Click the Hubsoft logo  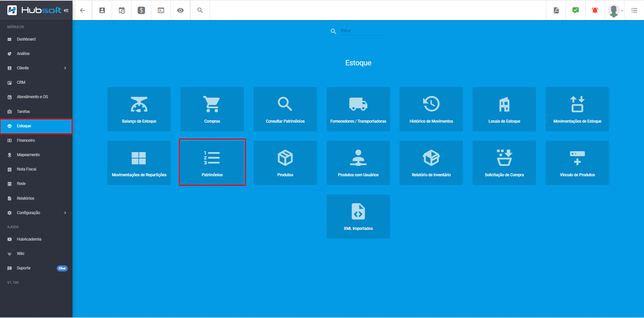click(x=34, y=10)
